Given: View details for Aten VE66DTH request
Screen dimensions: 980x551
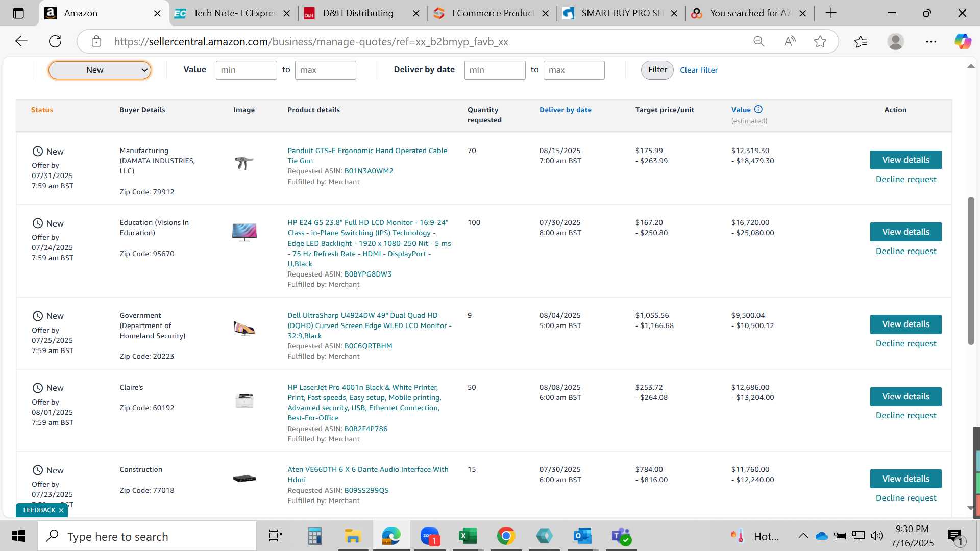Looking at the screenshot, I should pos(905,479).
